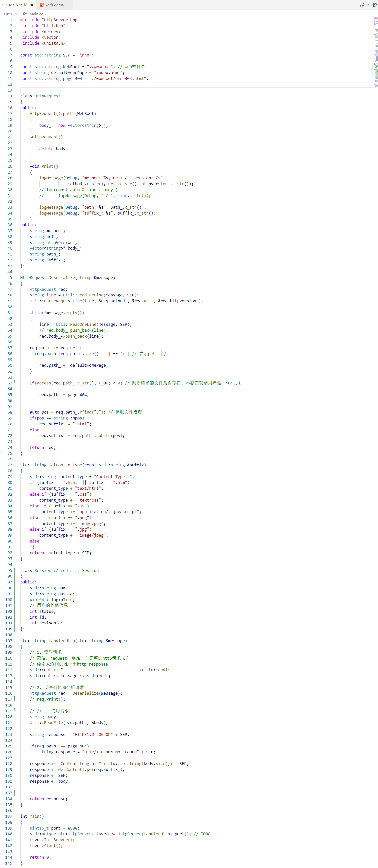Click "vector<string>* body_;" member declaration
378x868 pixels.
coord(56,248)
